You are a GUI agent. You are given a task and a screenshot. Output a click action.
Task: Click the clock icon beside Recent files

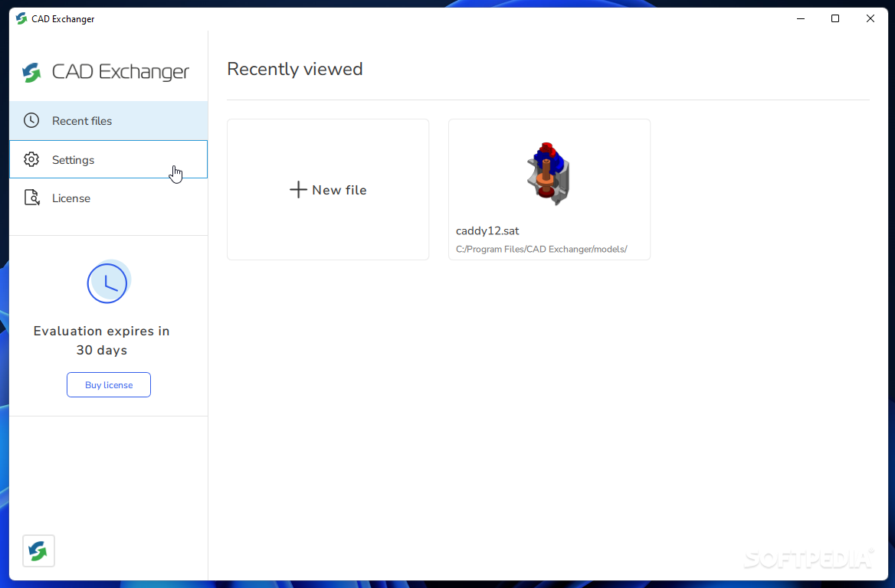[31, 120]
